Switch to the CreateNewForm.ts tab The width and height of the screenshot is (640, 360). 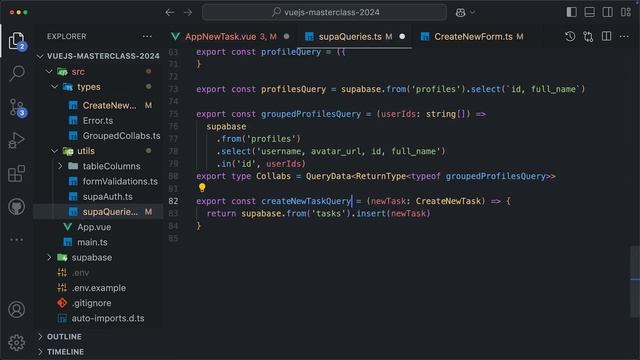click(x=473, y=37)
